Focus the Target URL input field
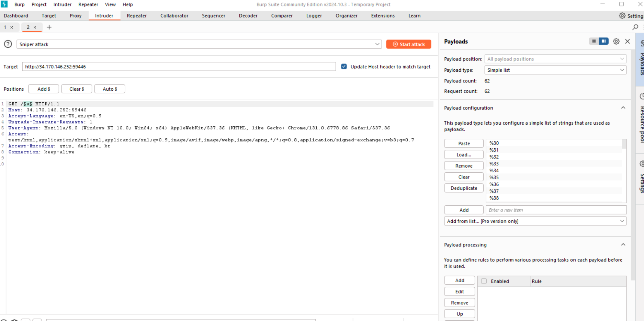The width and height of the screenshot is (644, 321). (179, 67)
